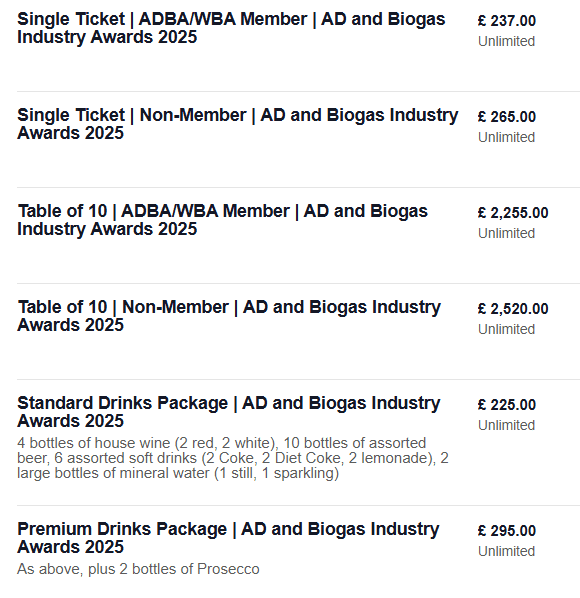This screenshot has height=598, width=580.
Task: Open Table of 10 Non-Member ticket
Action: tap(229, 316)
